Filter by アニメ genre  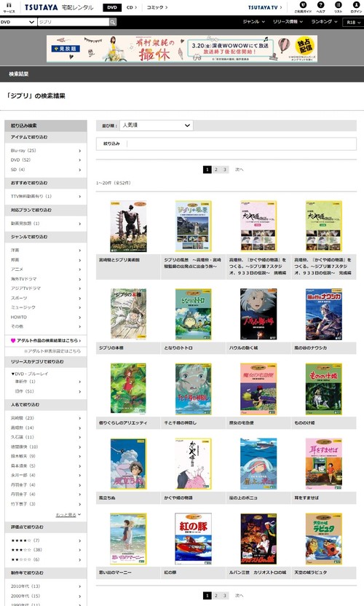(46, 269)
